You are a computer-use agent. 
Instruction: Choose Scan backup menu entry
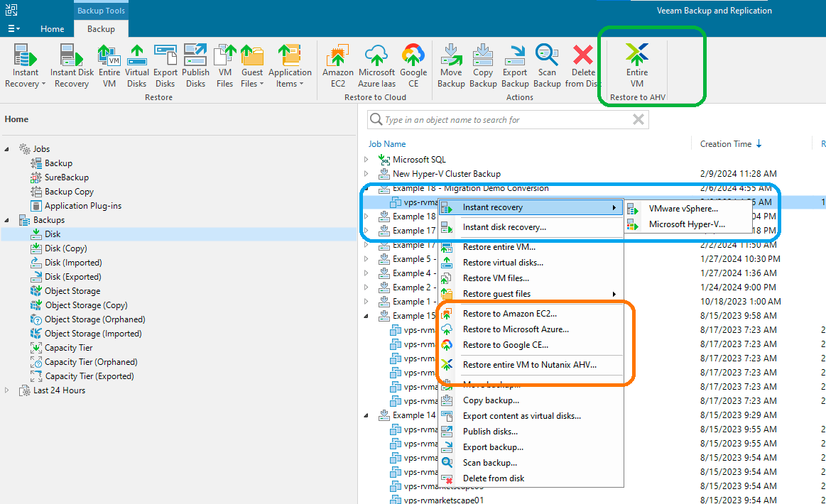(x=530, y=463)
